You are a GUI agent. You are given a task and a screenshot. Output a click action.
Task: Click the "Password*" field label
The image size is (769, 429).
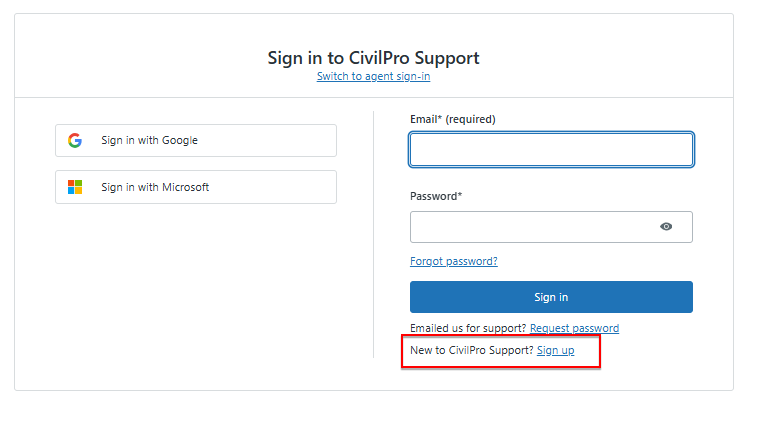click(436, 197)
